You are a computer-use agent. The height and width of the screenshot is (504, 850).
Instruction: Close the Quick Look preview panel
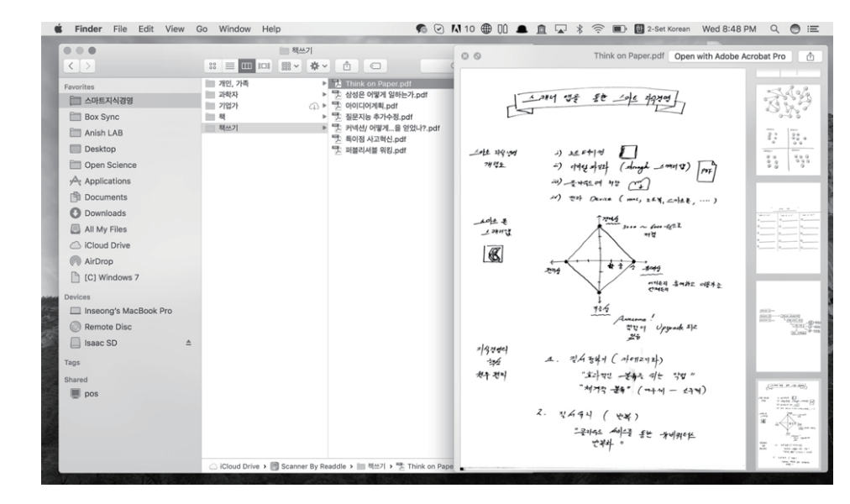click(x=465, y=55)
